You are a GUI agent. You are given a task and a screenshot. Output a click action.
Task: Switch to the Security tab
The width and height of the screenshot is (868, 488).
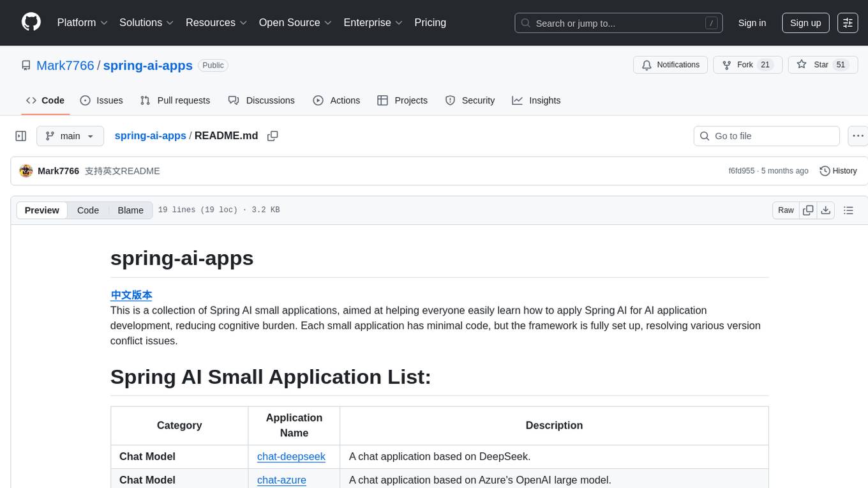tap(470, 100)
